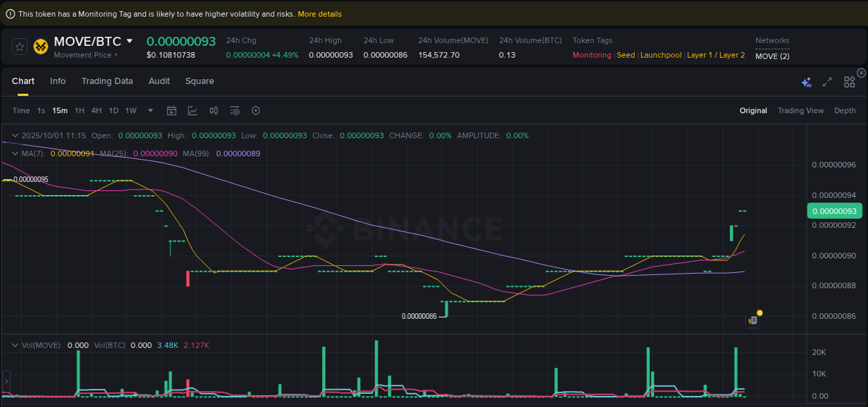Click the Binance coin logo beside MOVE/BTC
The height and width of the screenshot is (407, 868).
click(x=40, y=47)
